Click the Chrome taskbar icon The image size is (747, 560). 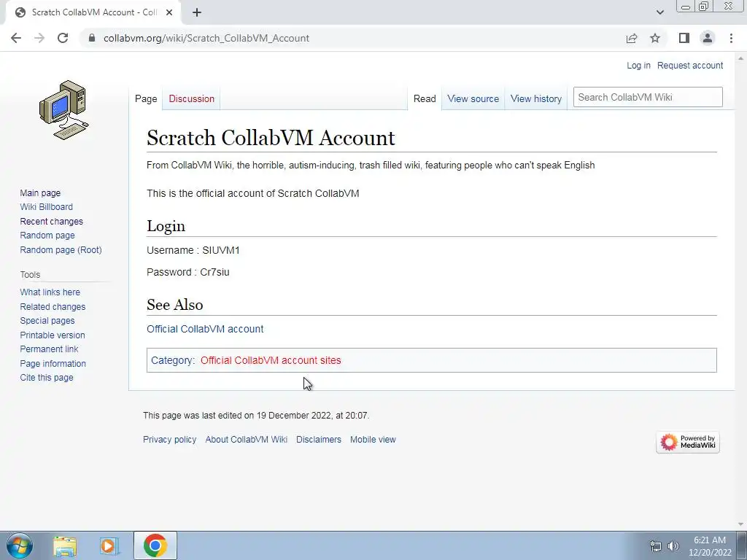(155, 545)
